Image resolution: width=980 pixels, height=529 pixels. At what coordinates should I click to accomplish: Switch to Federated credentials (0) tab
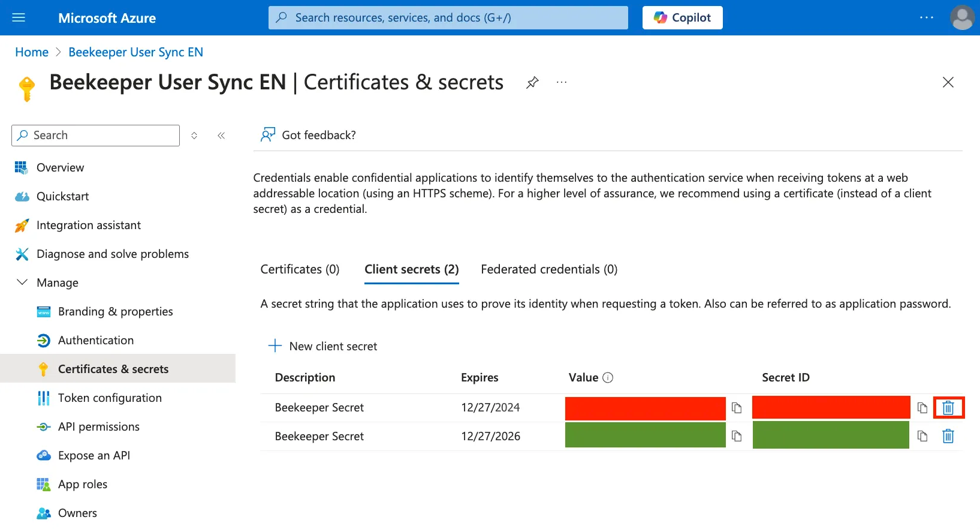(549, 269)
